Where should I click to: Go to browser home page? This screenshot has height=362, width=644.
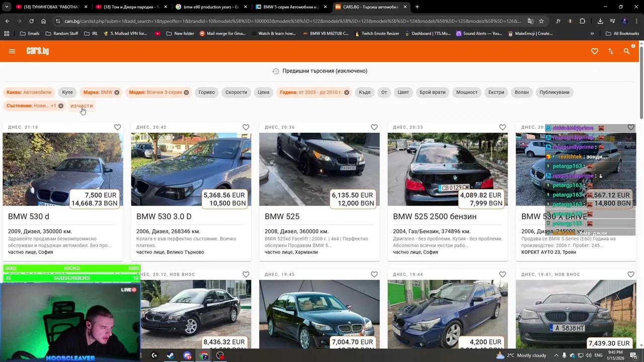click(x=44, y=21)
